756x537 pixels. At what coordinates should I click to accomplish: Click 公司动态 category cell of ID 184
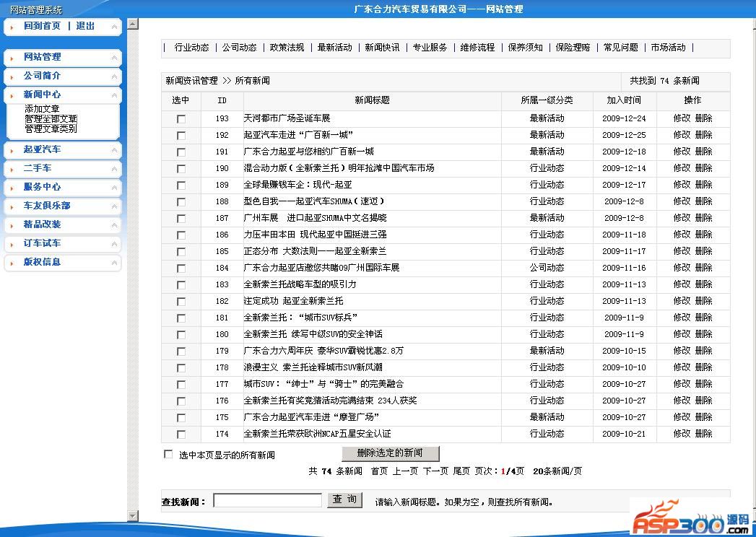point(547,268)
